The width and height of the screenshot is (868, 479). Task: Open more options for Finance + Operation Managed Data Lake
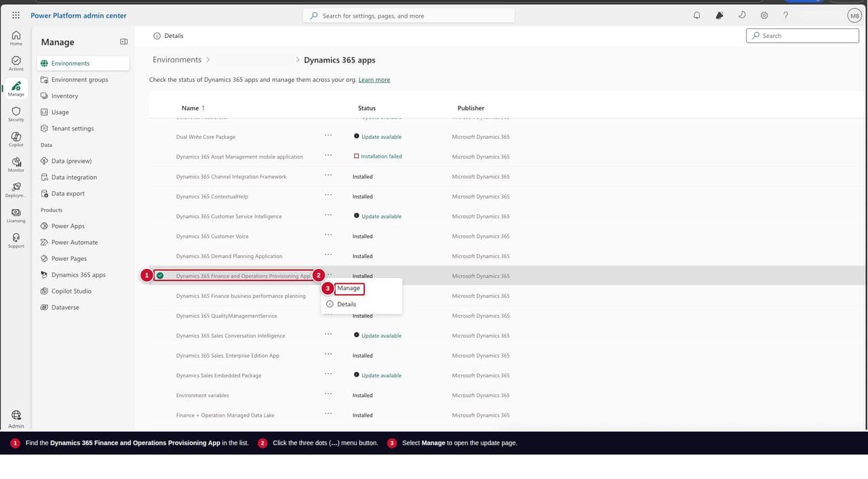pos(328,414)
